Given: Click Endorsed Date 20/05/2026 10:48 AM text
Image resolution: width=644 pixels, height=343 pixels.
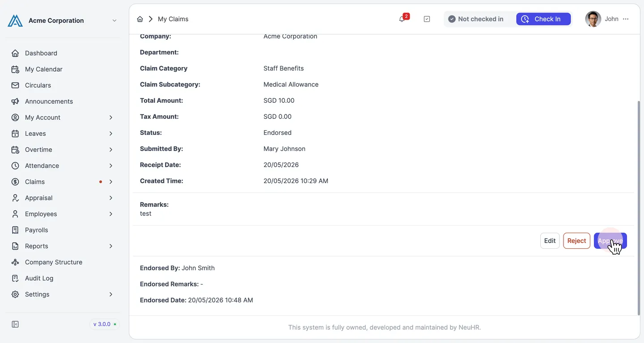Looking at the screenshot, I should coord(196,300).
